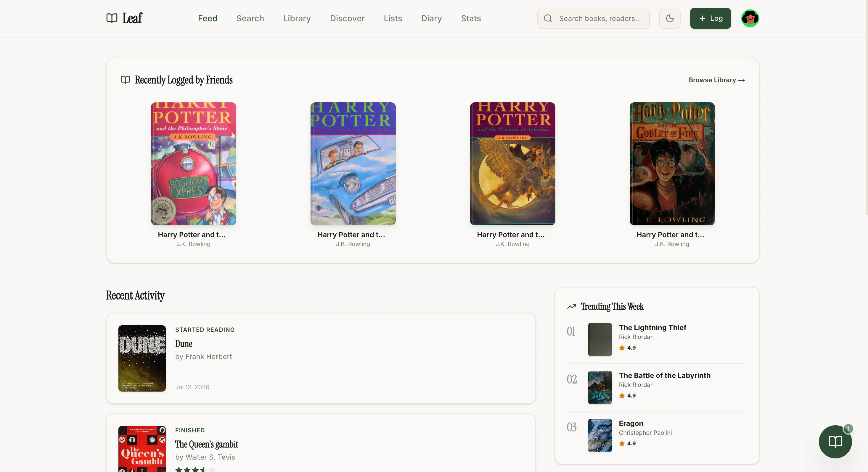Open the Dune title in Recent Activity
Image resolution: width=868 pixels, height=472 pixels.
184,344
